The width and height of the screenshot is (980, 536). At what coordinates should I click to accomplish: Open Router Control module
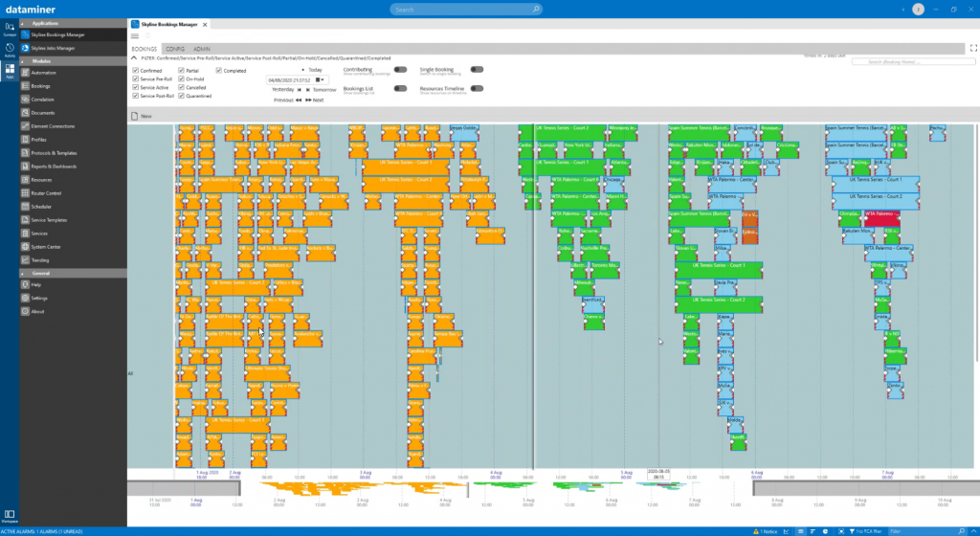coord(48,192)
